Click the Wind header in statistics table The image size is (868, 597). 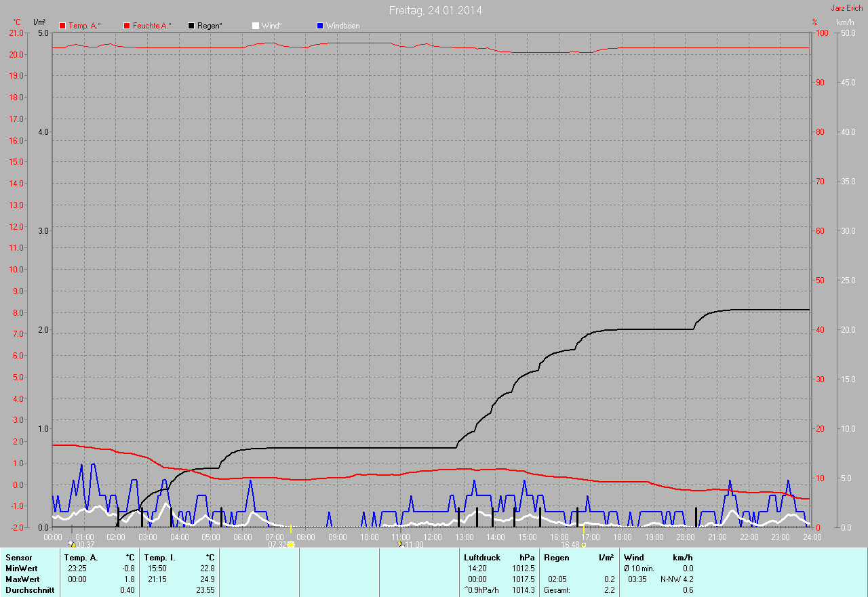pos(634,558)
